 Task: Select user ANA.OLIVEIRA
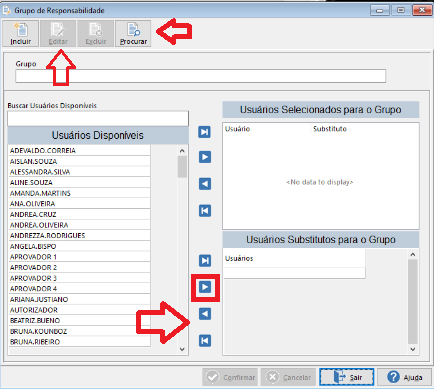click(79, 204)
